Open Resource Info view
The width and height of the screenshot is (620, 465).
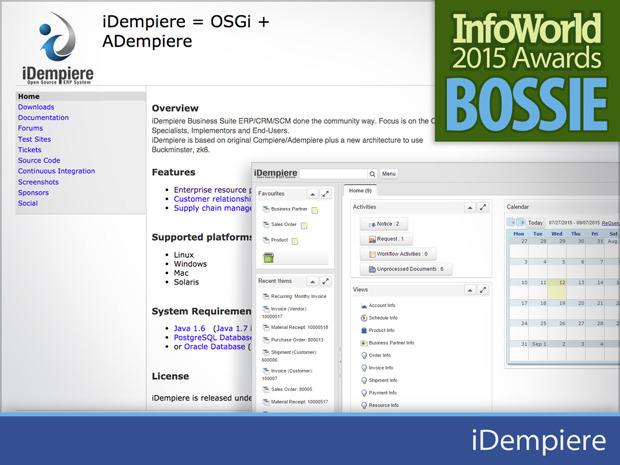[x=384, y=405]
